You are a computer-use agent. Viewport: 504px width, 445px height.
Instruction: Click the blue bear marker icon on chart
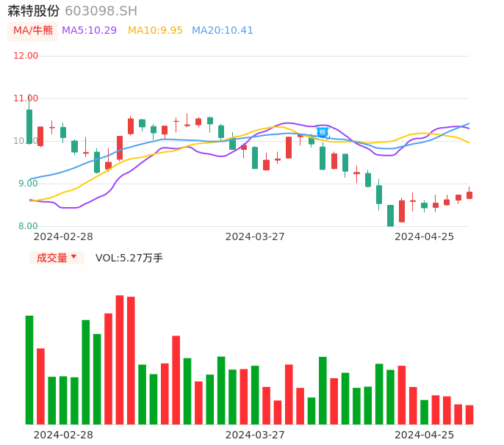pos(322,132)
